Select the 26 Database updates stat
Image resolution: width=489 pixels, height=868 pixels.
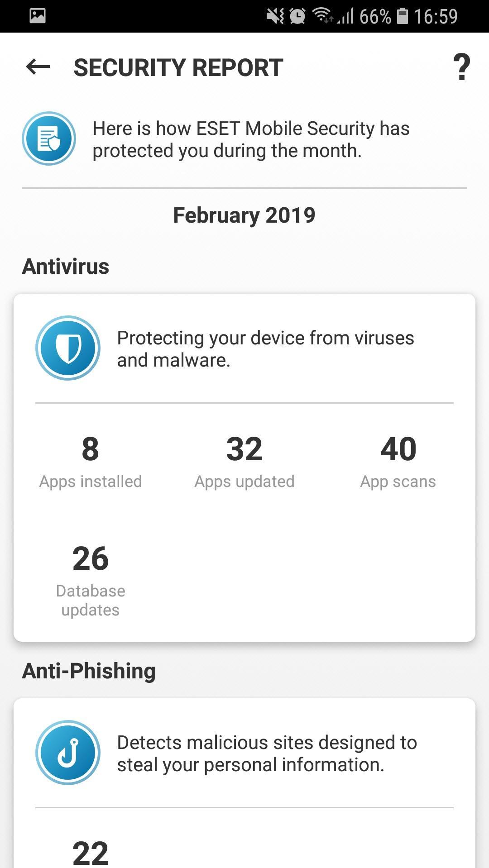(x=91, y=580)
